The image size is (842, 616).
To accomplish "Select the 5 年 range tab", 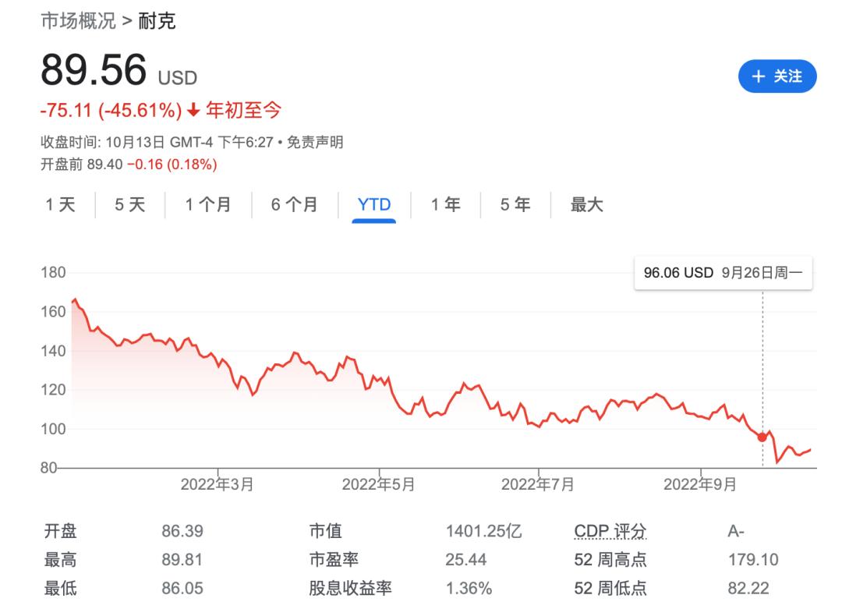I will tap(515, 204).
